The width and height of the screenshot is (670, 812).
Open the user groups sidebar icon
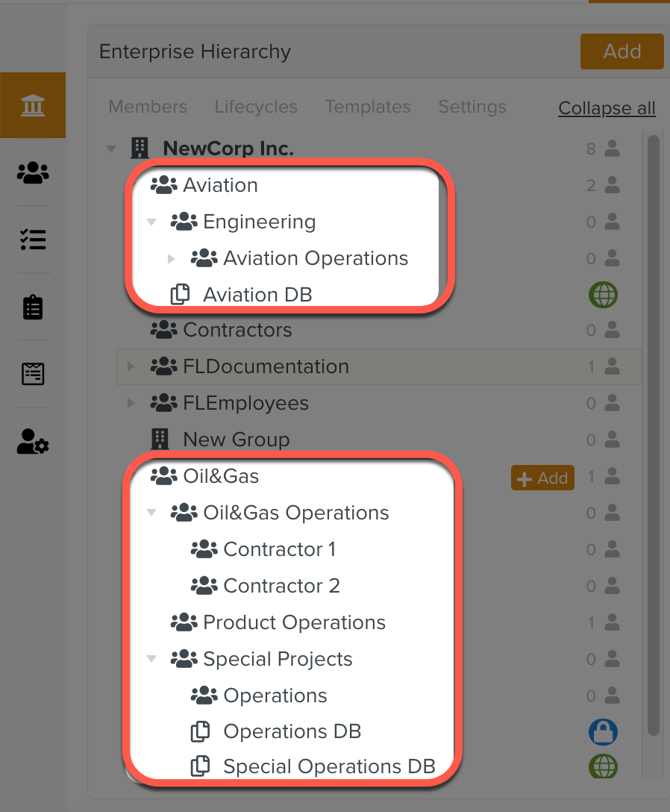[33, 173]
